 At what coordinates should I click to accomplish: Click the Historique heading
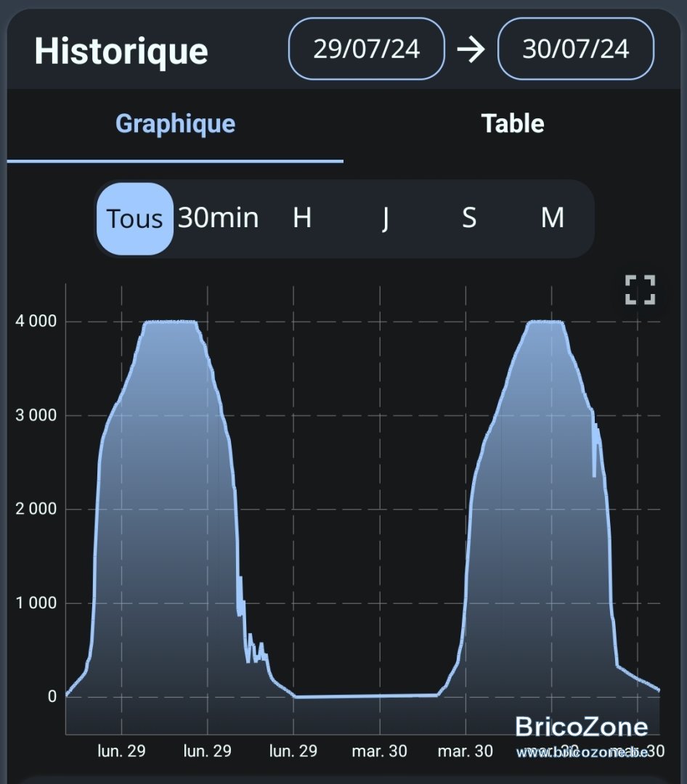pos(121,51)
